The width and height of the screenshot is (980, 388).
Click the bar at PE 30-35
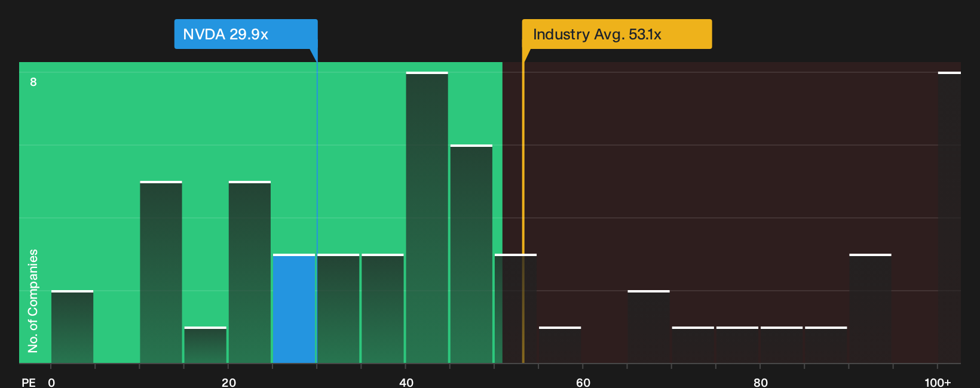click(x=338, y=309)
